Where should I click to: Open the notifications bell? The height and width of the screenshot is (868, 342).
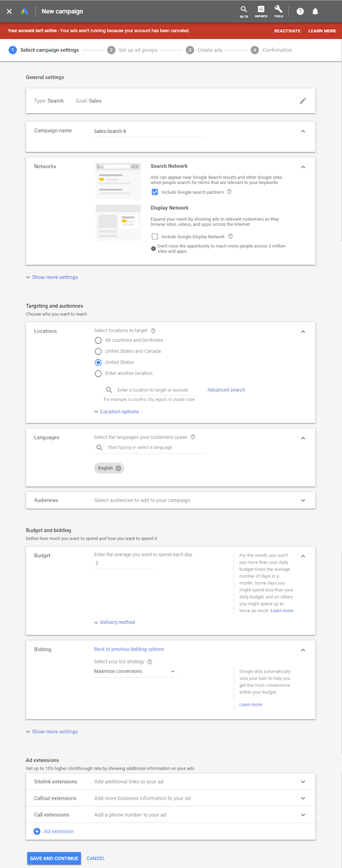coord(315,11)
